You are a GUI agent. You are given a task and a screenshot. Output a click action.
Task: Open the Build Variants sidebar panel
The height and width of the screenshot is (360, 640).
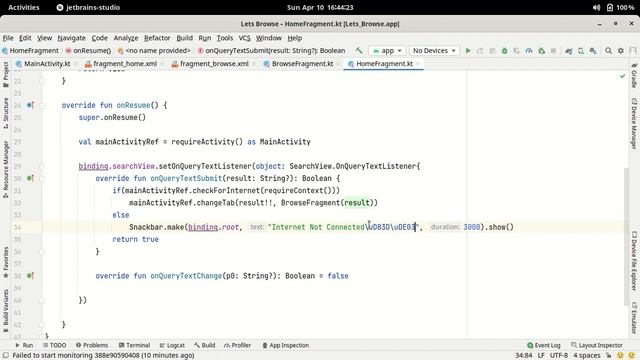(6, 310)
